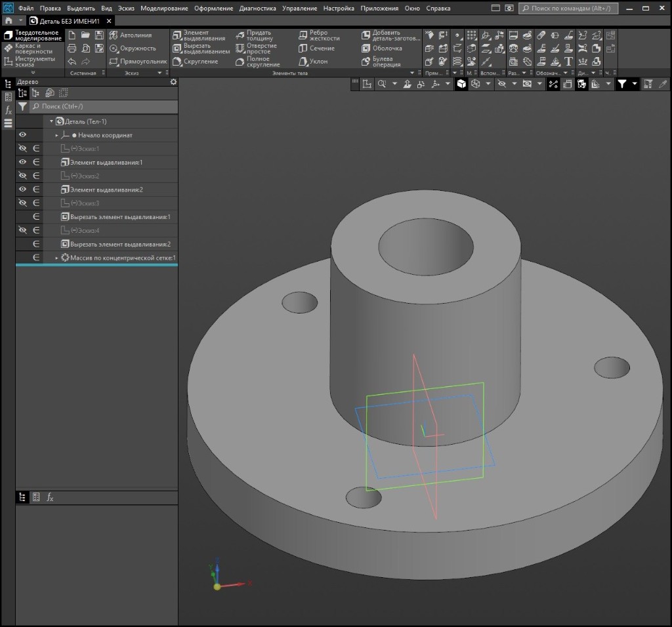Image resolution: width=672 pixels, height=627 pixels.
Task: Click the Окружность button
Action: point(133,49)
